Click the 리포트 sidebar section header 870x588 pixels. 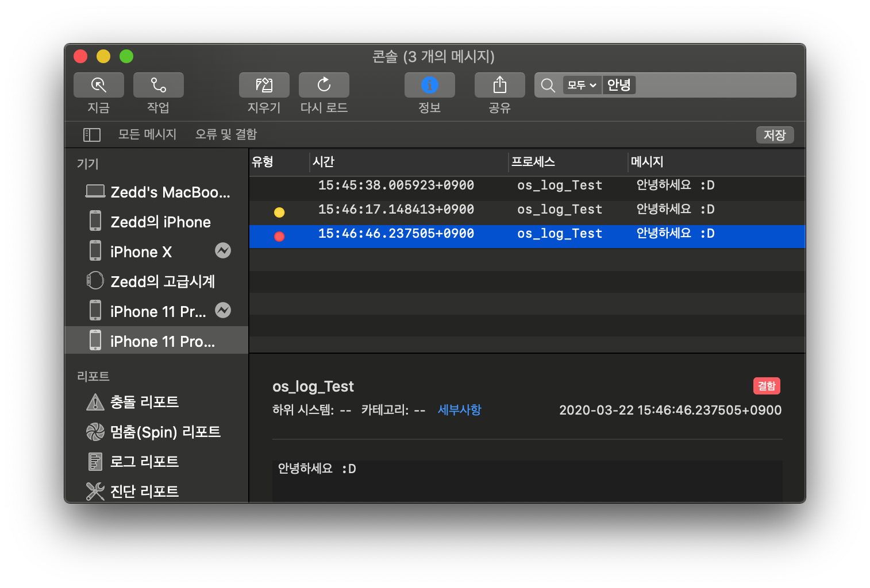tap(93, 376)
